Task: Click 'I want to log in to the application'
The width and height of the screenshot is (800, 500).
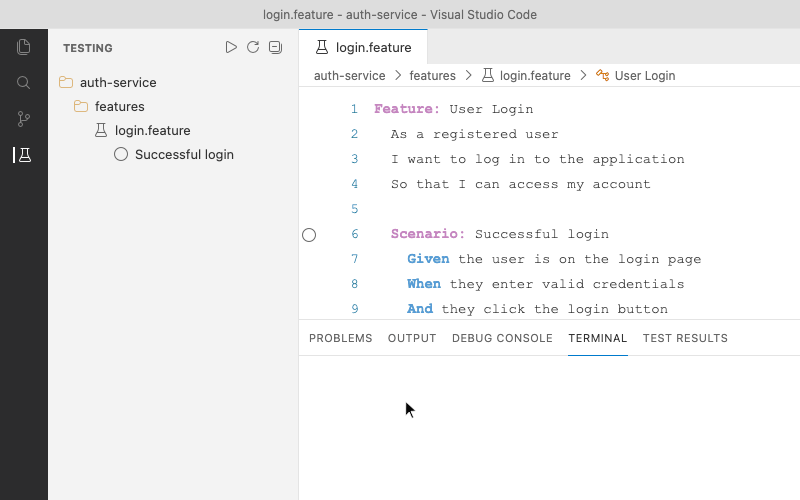Action: pyautogui.click(x=538, y=159)
